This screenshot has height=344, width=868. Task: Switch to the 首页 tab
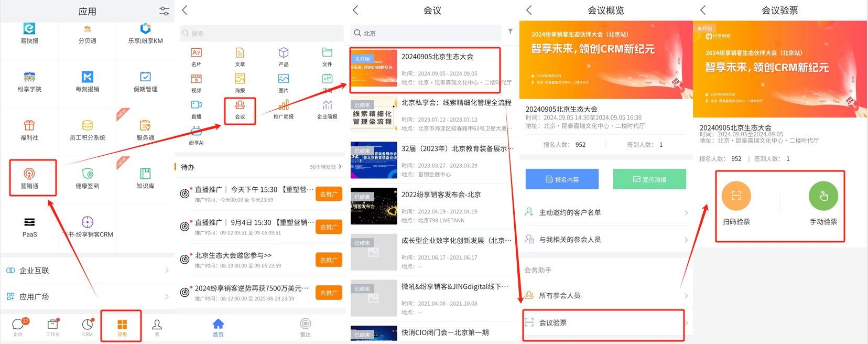coord(218,327)
